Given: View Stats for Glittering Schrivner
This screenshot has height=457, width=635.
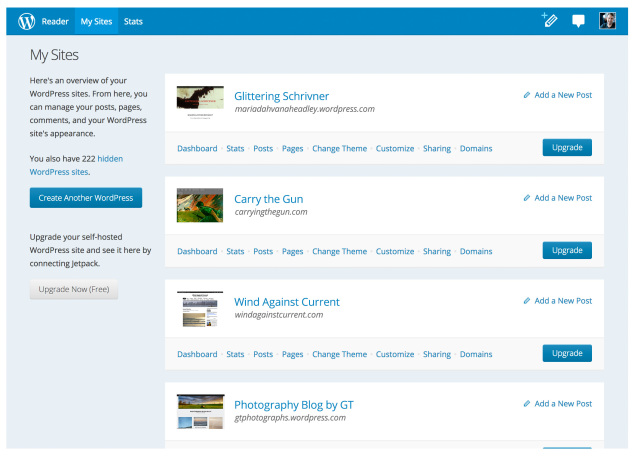Looking at the screenshot, I should point(235,148).
